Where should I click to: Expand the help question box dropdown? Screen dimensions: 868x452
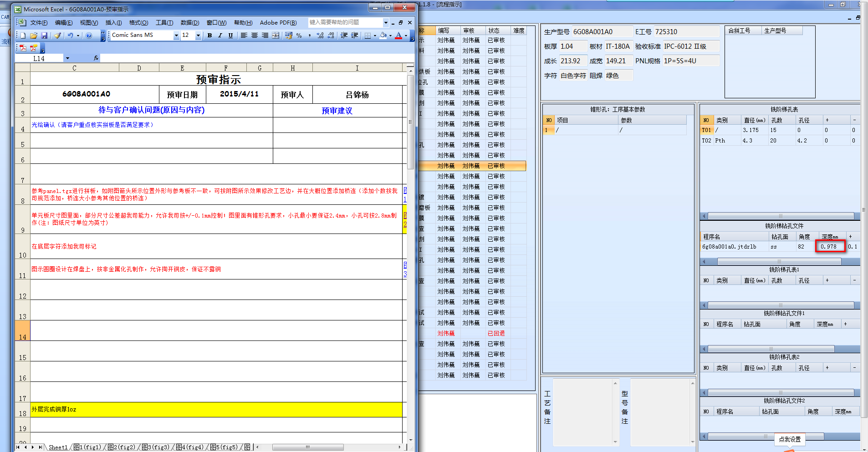[386, 22]
